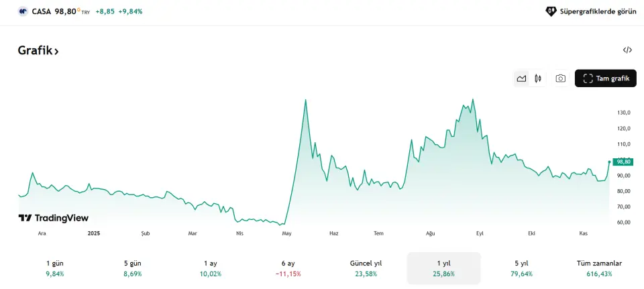Take a chart snapshot with camera icon
This screenshot has height=289, width=644.
click(x=560, y=78)
